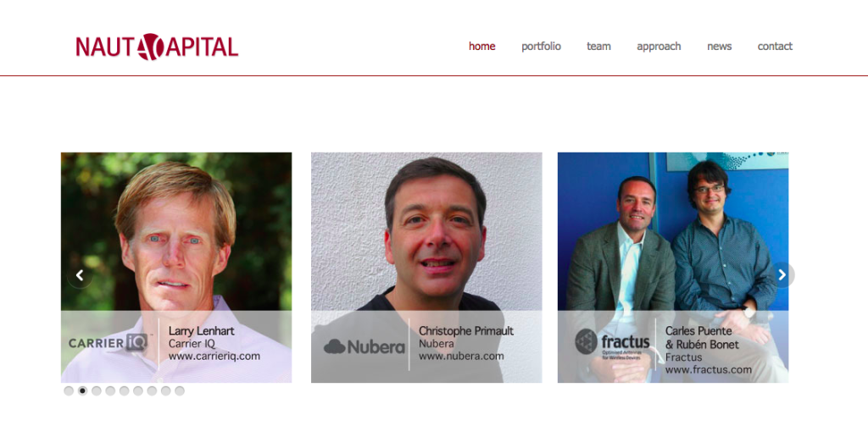
Task: Select the fifth carousel dot
Action: [x=124, y=391]
